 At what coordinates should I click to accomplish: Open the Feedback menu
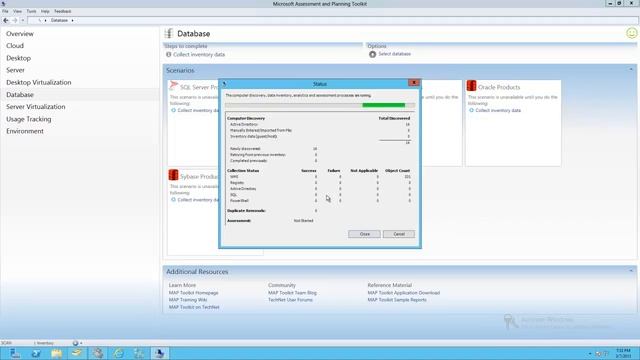point(62,11)
